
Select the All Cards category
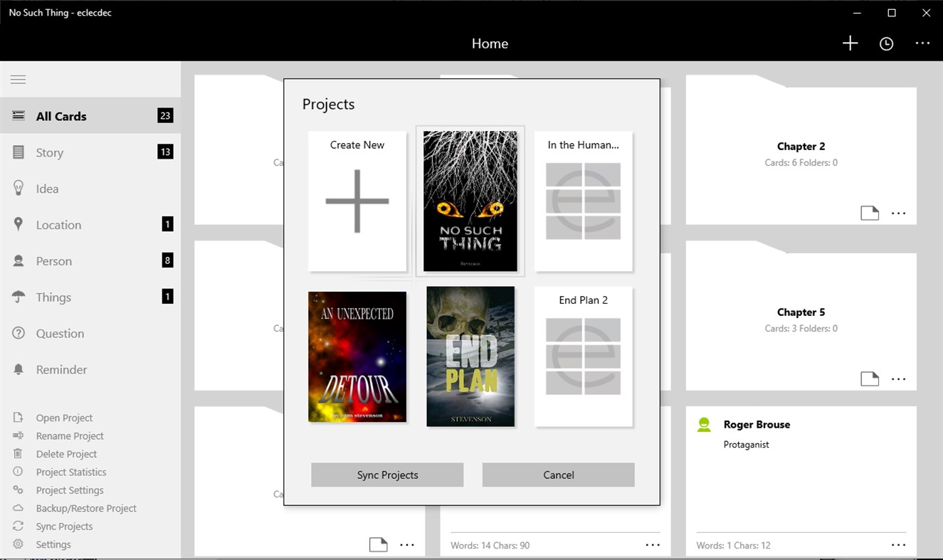click(x=90, y=116)
